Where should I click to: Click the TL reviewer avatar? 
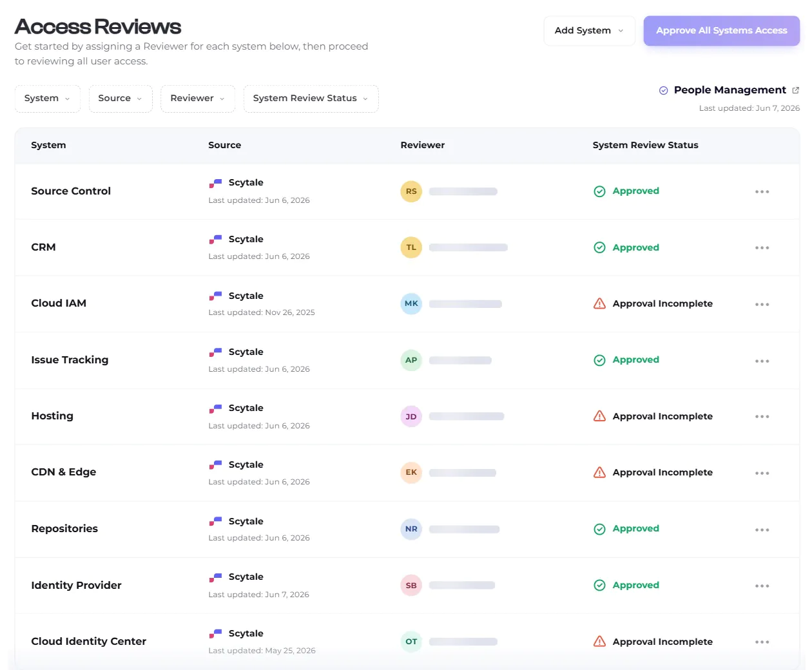[411, 247]
